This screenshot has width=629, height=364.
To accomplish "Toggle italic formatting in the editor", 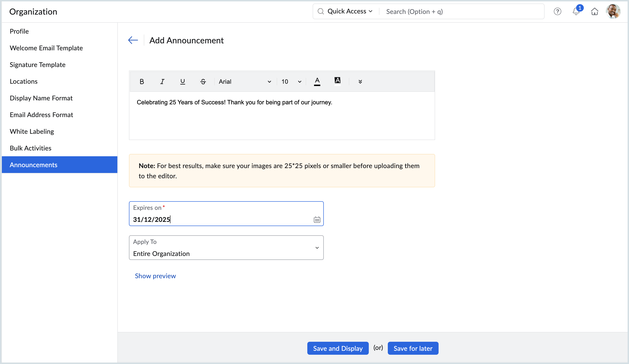I will click(162, 82).
